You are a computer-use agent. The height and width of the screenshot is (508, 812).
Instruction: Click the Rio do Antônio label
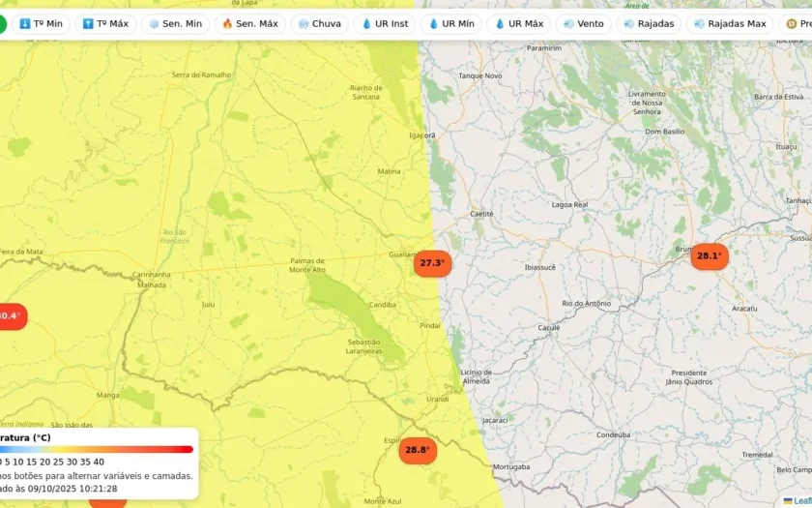tap(586, 303)
